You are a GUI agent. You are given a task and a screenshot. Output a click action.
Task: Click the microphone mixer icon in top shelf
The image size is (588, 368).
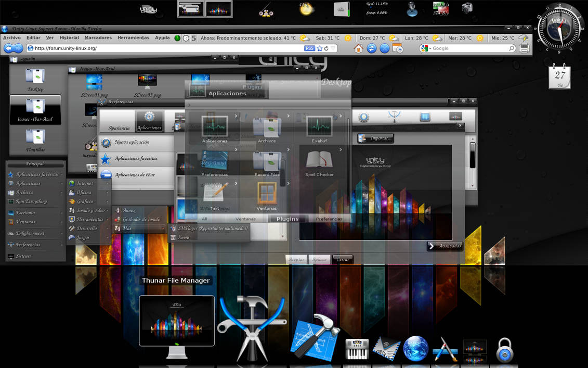pos(412,9)
